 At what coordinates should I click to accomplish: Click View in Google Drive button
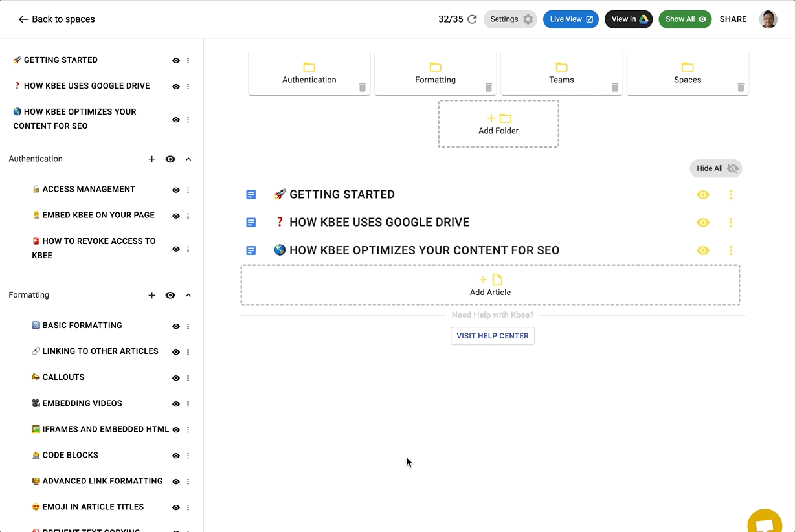[629, 19]
